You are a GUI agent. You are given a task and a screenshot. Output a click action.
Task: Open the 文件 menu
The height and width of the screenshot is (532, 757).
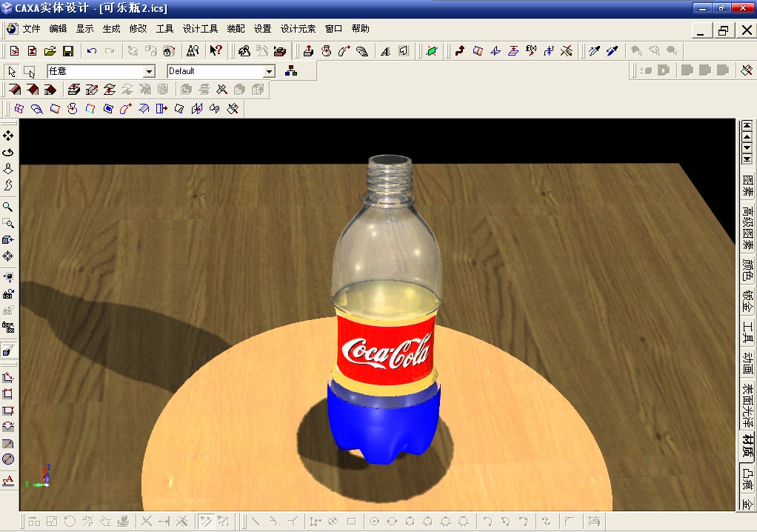[x=31, y=29]
